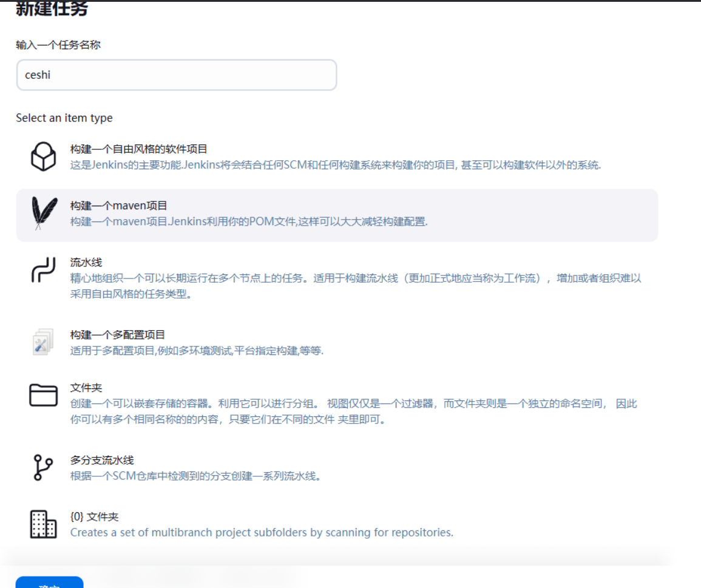Click the 新建任务 page heading
The height and width of the screenshot is (588, 701).
pos(52,8)
